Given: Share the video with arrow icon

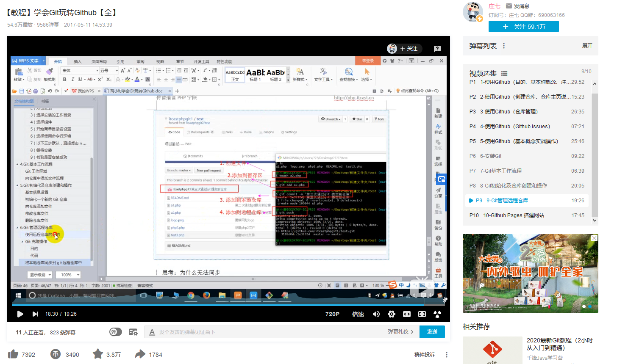Looking at the screenshot, I should tap(140, 354).
